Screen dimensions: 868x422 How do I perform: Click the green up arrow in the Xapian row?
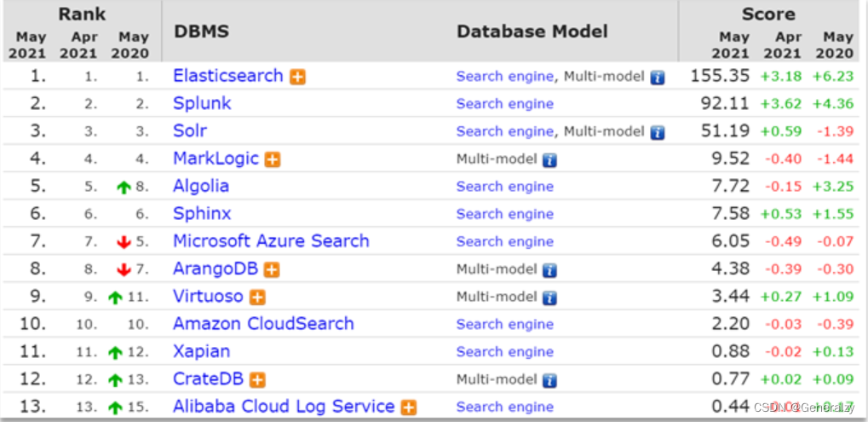click(115, 353)
